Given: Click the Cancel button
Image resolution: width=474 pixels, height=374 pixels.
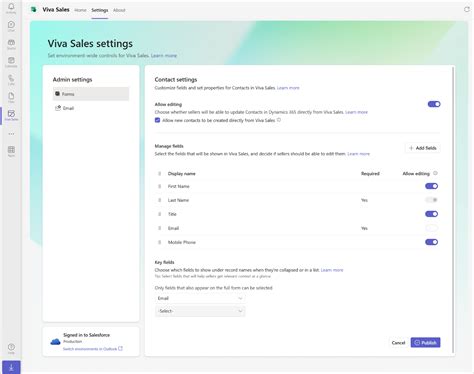Looking at the screenshot, I should [398, 342].
